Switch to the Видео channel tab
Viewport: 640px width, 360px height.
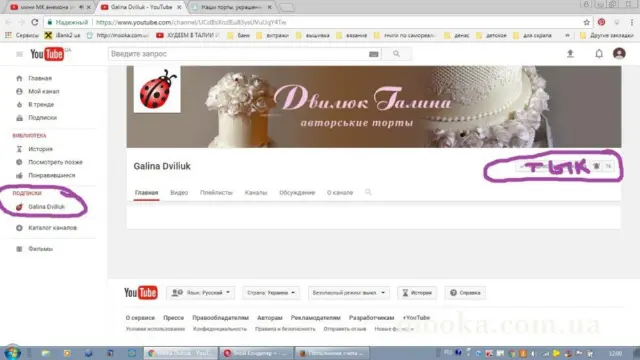click(179, 193)
